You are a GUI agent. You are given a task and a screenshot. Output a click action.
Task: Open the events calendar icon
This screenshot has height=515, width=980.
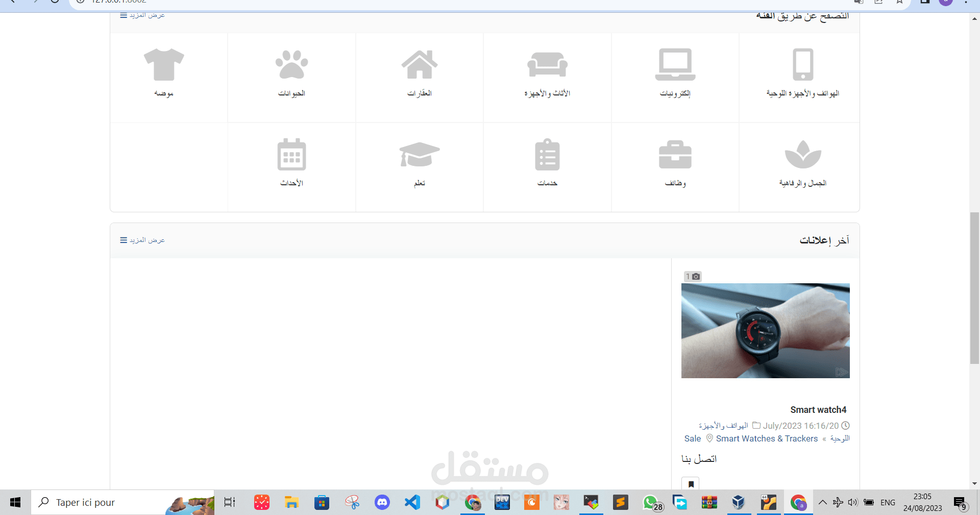(x=291, y=154)
